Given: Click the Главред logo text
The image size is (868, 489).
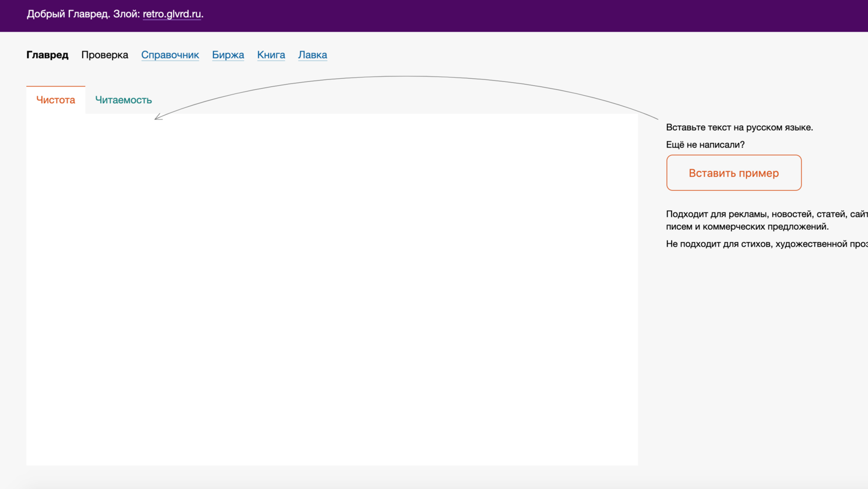Looking at the screenshot, I should tap(47, 55).
